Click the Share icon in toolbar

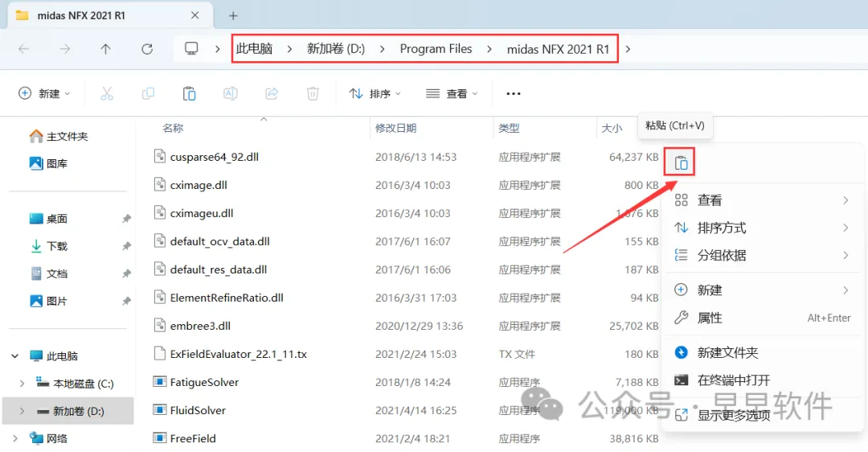272,93
